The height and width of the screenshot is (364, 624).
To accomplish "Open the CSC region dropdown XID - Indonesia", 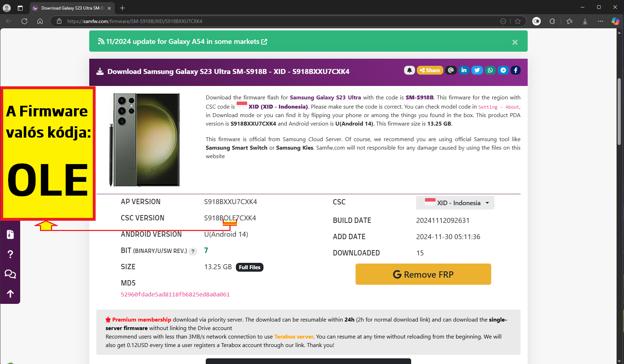I will (x=455, y=203).
